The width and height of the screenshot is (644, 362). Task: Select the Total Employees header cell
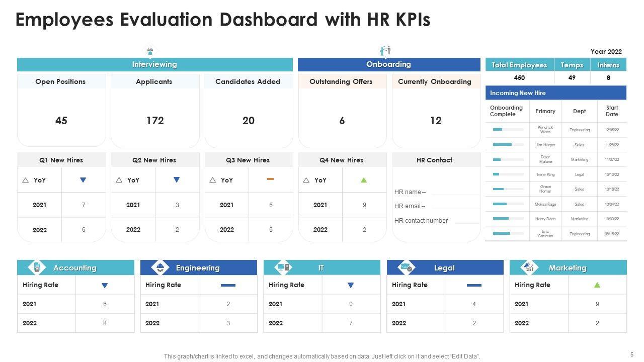[x=519, y=65]
